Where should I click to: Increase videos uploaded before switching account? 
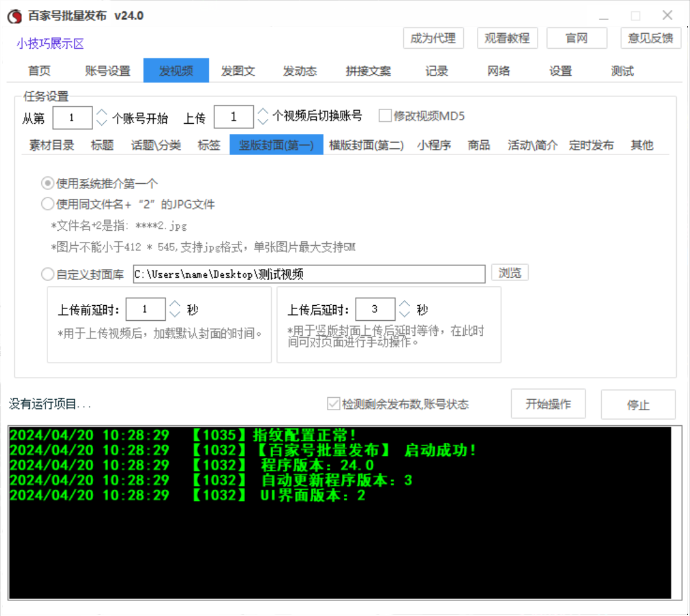coord(262,111)
